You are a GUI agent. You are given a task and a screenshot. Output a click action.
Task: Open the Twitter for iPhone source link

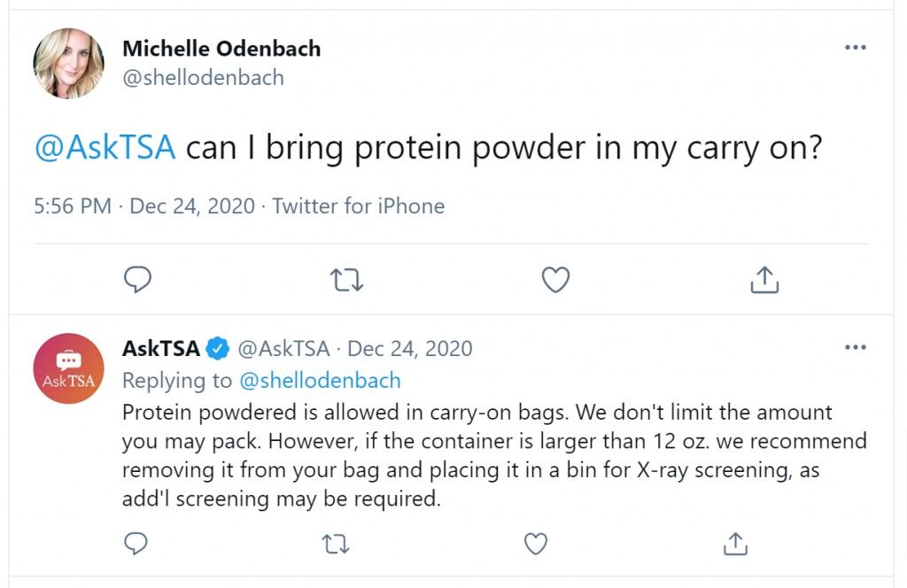click(x=359, y=205)
